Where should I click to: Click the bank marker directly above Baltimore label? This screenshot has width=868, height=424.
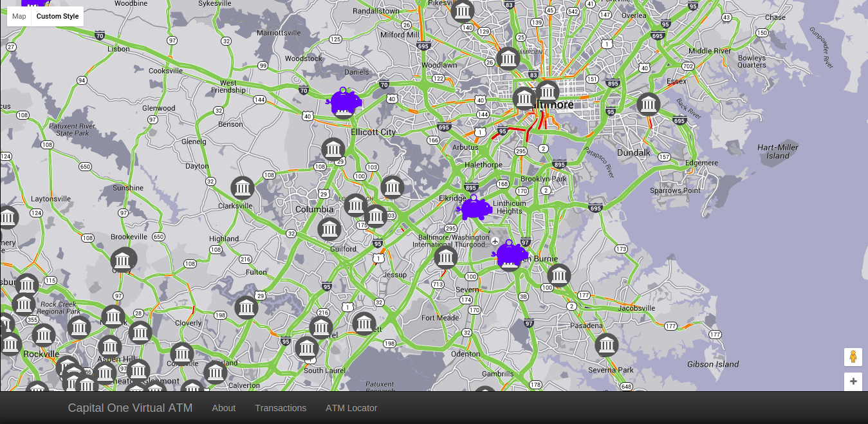547,91
